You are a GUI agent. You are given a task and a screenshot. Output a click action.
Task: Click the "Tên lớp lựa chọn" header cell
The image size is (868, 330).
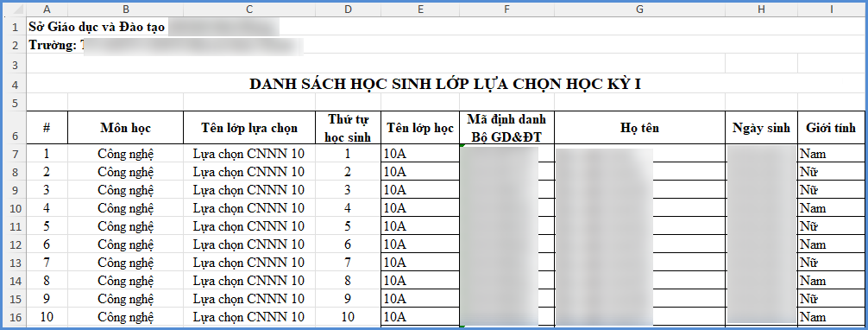pos(249,128)
